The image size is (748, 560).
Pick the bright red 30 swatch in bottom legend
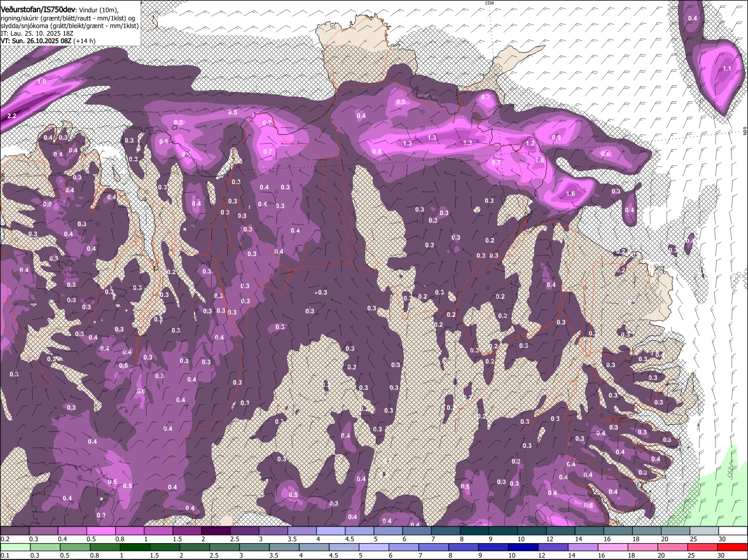point(733,547)
